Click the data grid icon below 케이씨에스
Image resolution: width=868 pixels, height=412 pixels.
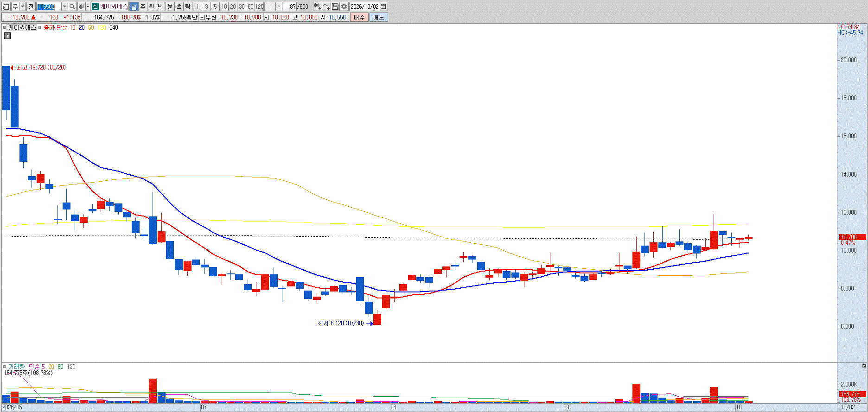tap(7, 35)
